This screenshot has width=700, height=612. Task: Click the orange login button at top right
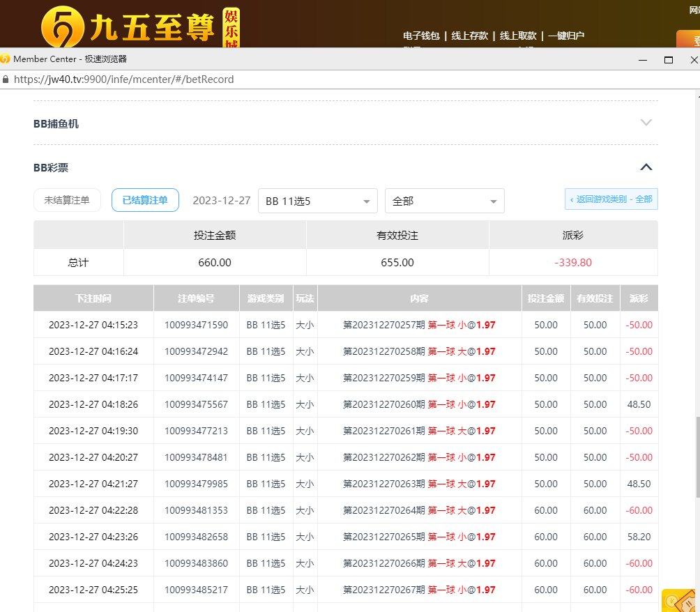click(689, 40)
